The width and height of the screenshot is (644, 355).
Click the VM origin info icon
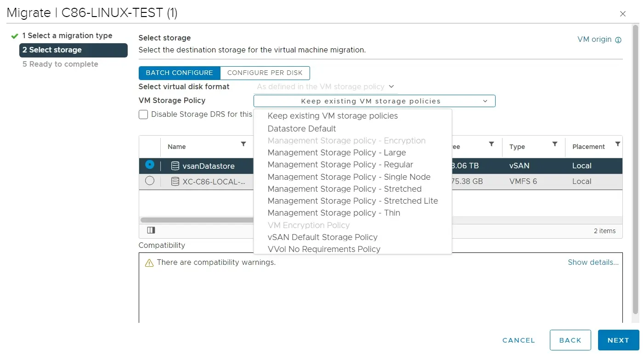[618, 40]
